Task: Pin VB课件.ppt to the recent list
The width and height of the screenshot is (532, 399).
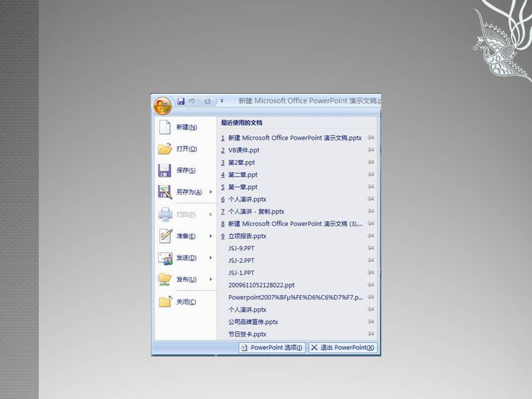Action: [x=371, y=150]
